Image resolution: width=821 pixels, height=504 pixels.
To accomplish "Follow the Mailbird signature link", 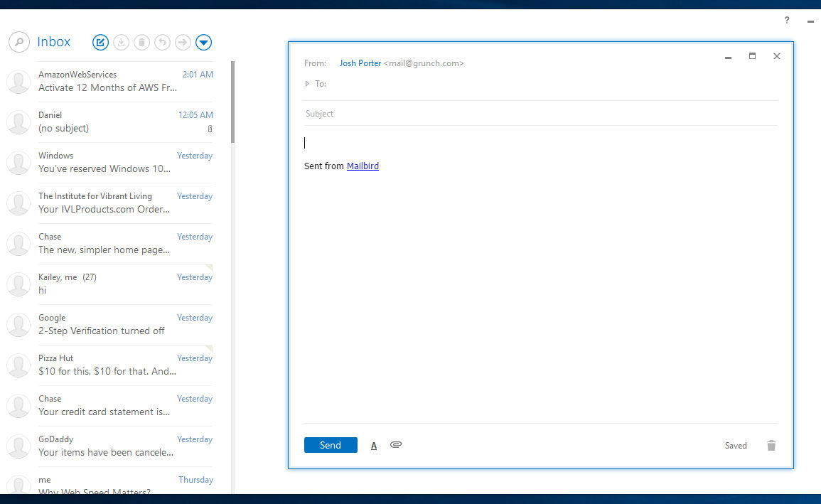I will point(363,166).
